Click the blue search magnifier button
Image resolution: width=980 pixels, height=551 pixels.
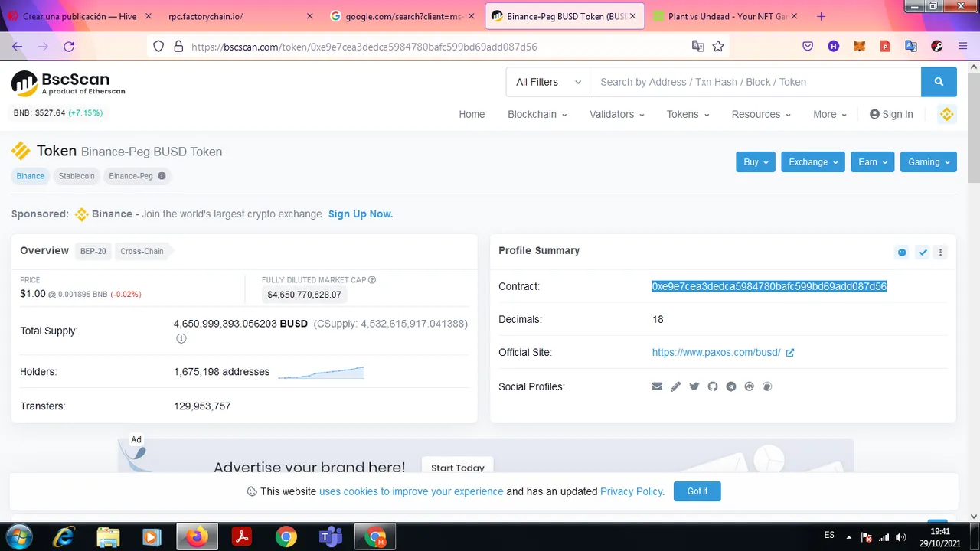tap(939, 82)
